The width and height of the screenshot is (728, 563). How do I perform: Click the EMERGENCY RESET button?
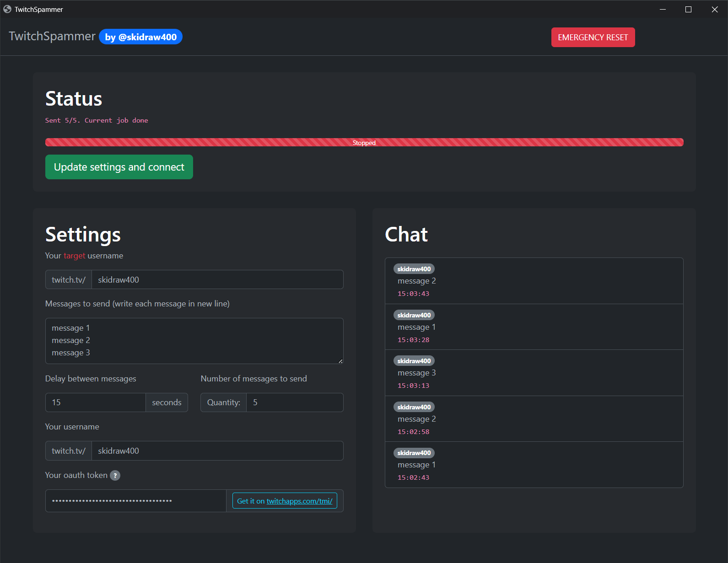tap(593, 38)
